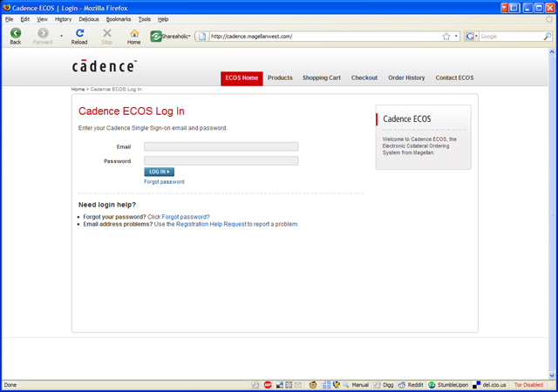Open the Shopping Cart tab
This screenshot has width=558, height=392.
click(322, 78)
